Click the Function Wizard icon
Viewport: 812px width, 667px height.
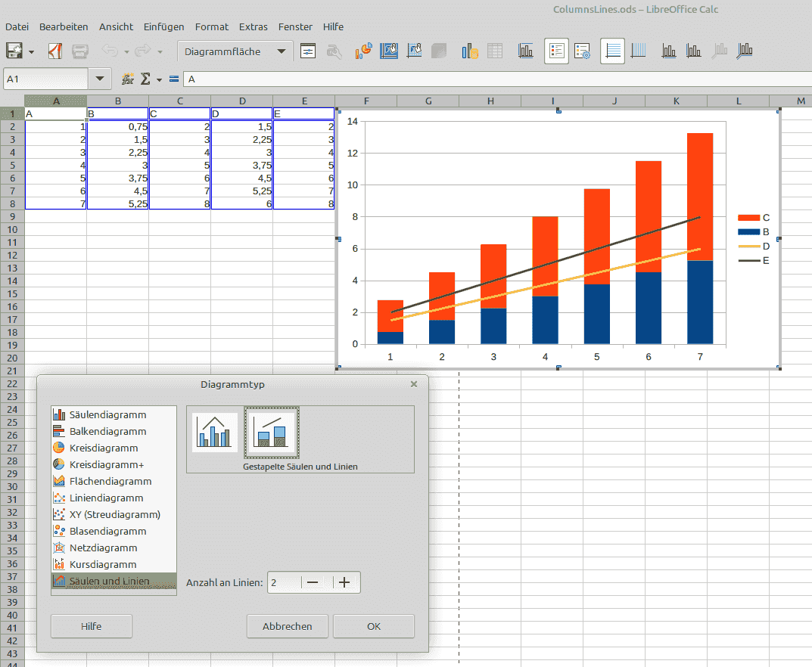(128, 79)
